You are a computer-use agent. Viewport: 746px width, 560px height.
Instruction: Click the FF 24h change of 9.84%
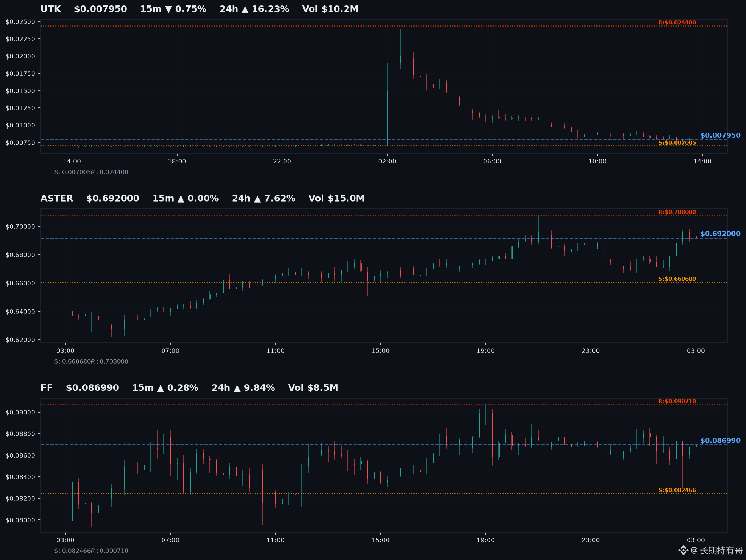pyautogui.click(x=243, y=388)
